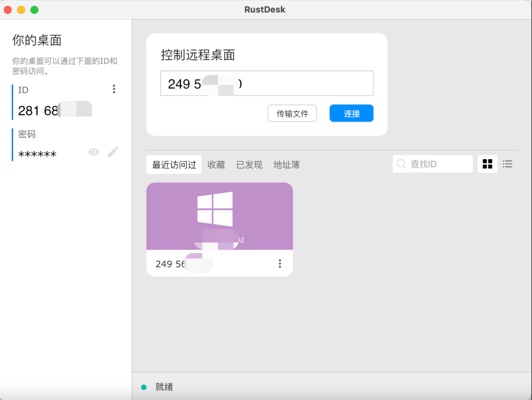
Task: Click the magnifier search icon
Action: tap(401, 164)
